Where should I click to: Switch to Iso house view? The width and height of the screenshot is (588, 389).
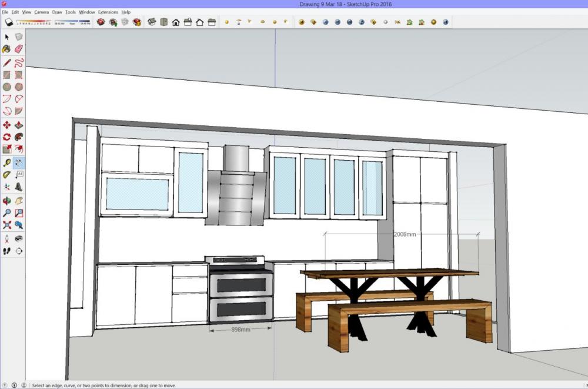coord(152,22)
